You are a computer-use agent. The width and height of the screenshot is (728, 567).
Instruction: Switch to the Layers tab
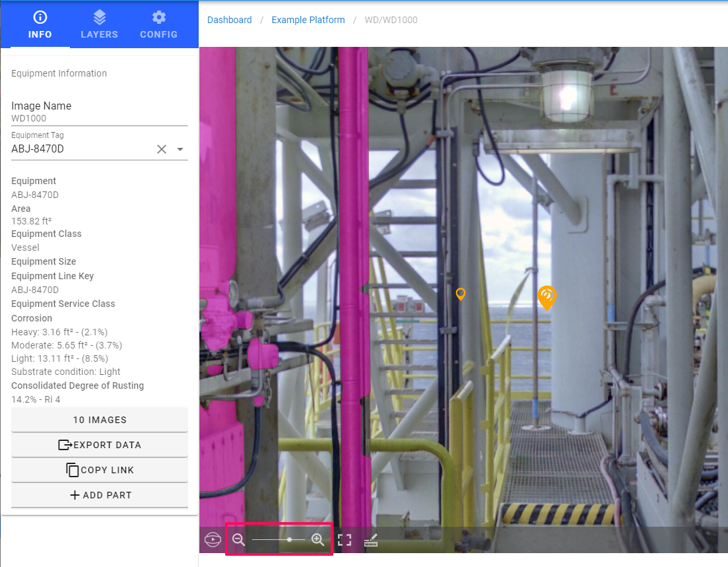[x=99, y=24]
